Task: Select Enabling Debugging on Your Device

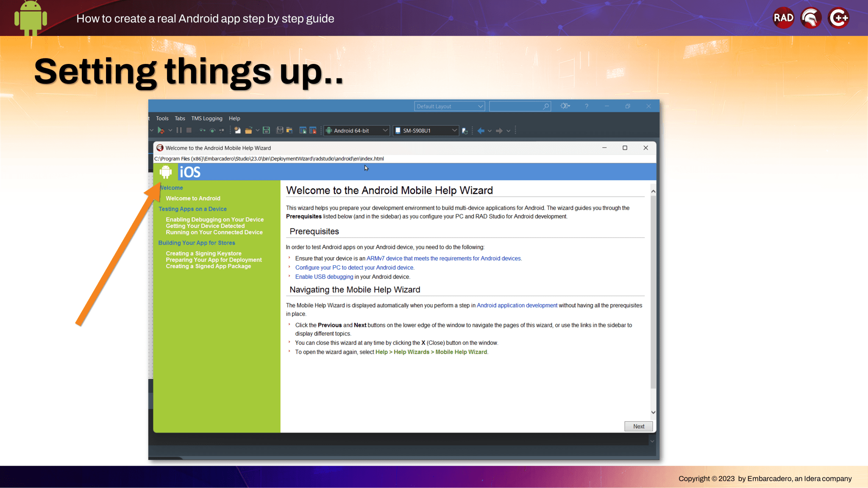Action: click(x=214, y=219)
